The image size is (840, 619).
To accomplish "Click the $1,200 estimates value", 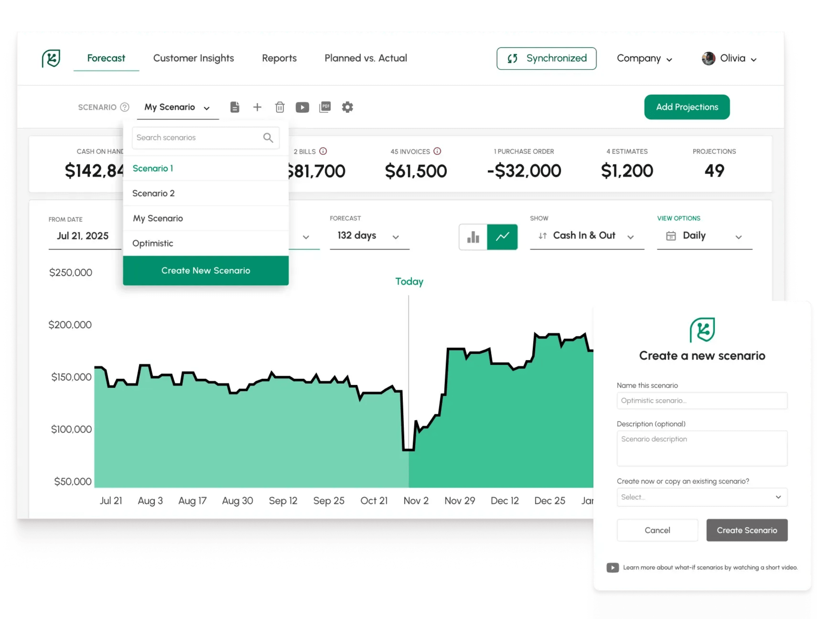I will click(x=627, y=171).
